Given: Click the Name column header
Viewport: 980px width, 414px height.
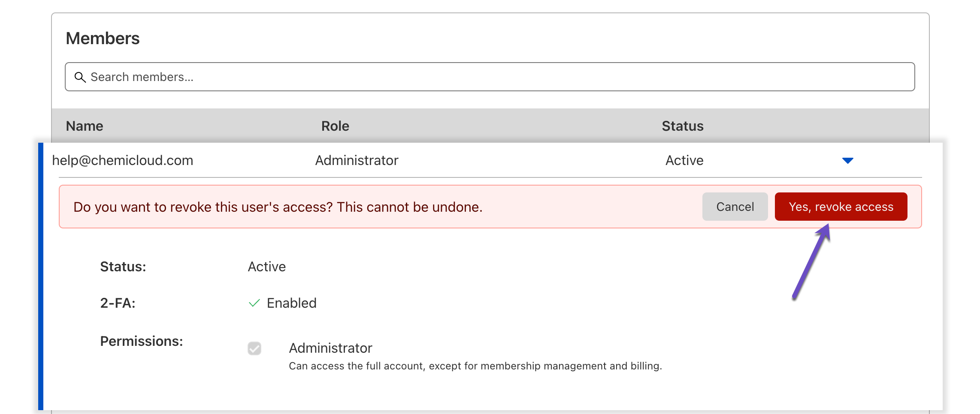Looking at the screenshot, I should (x=85, y=126).
